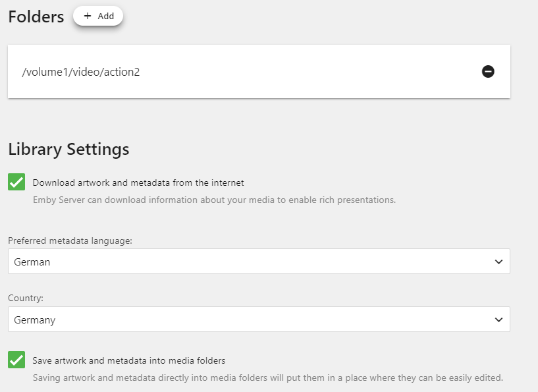Click the /volume1/video/action2 folder path text
Image resolution: width=538 pixels, height=392 pixels.
click(81, 72)
